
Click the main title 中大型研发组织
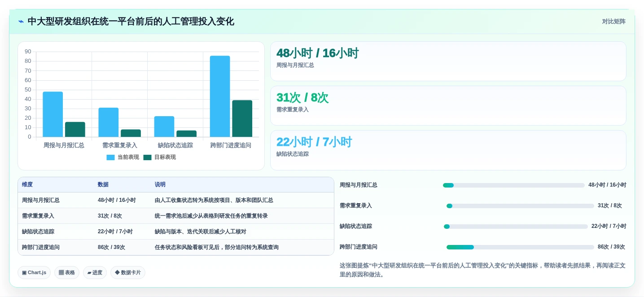131,22
